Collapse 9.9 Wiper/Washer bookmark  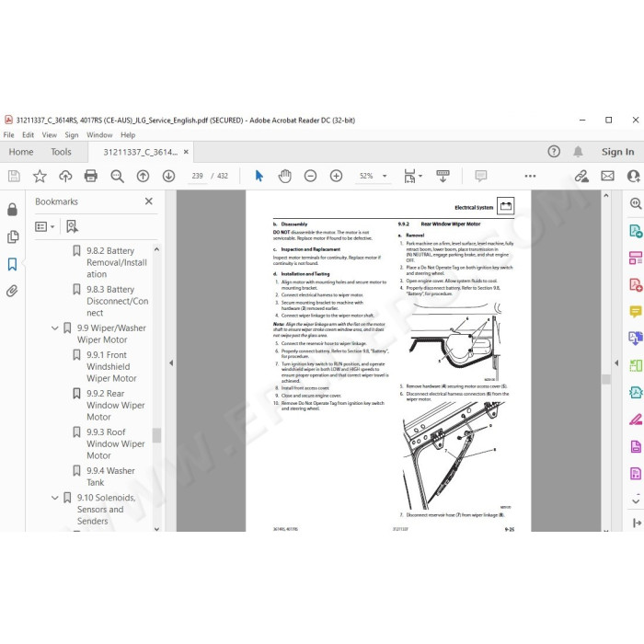54,328
